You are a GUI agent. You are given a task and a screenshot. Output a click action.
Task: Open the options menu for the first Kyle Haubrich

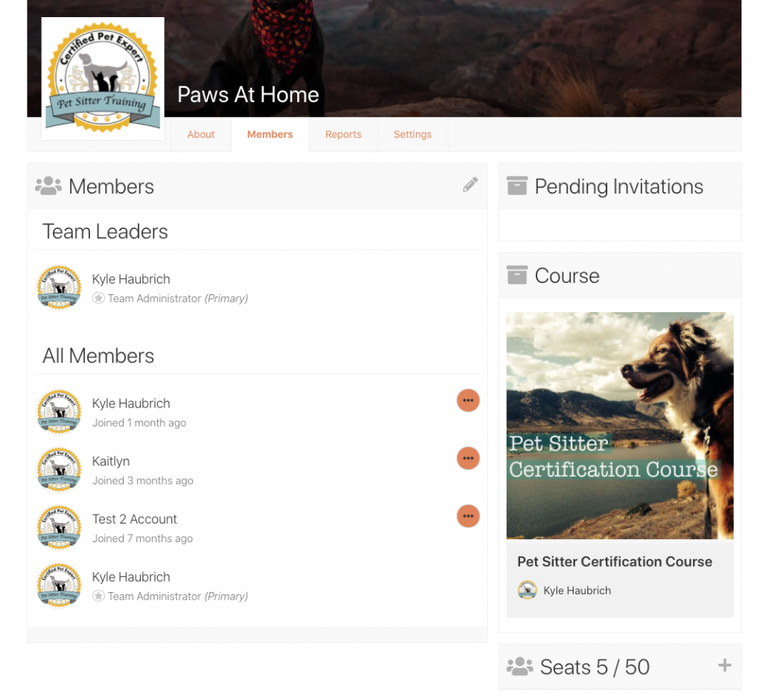[468, 400]
